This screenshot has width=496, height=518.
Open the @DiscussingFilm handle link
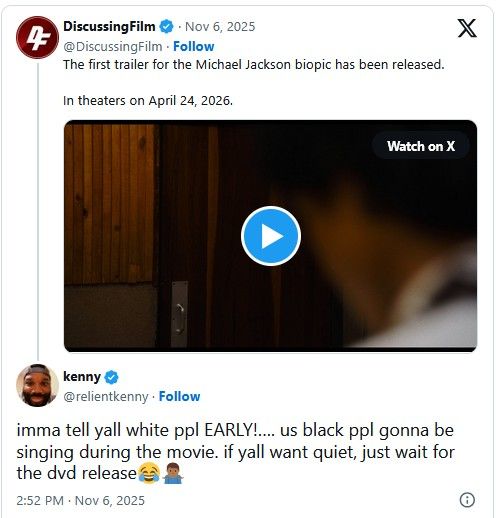pyautogui.click(x=113, y=46)
